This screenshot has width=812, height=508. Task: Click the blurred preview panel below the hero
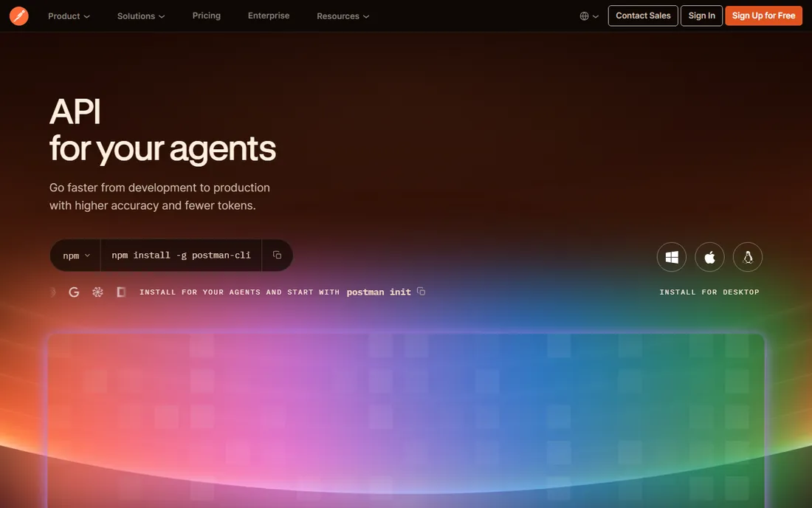pos(406,420)
